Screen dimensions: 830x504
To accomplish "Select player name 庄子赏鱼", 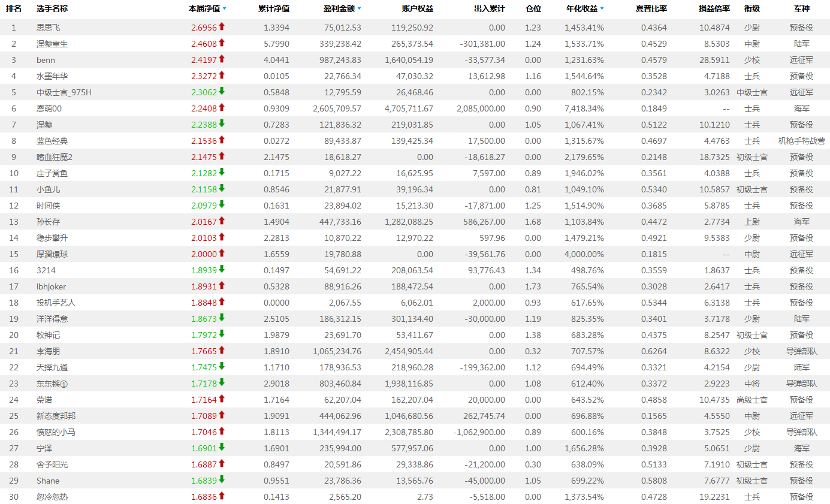I will [x=52, y=173].
